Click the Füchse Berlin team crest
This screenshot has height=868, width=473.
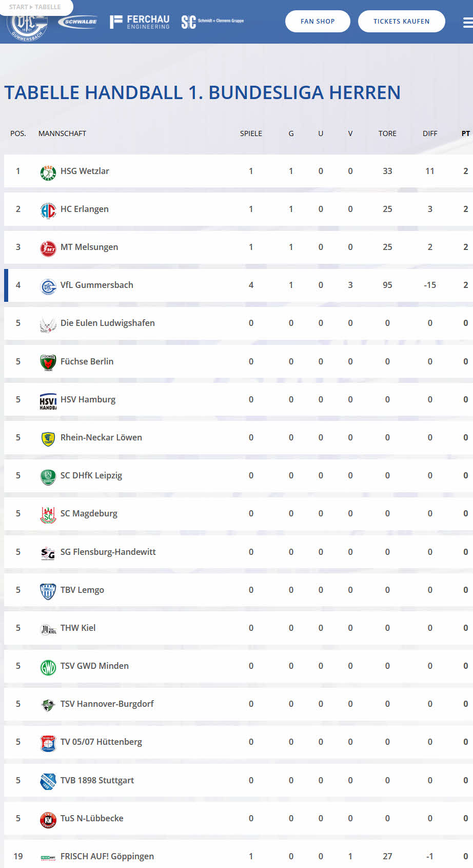pyautogui.click(x=48, y=362)
